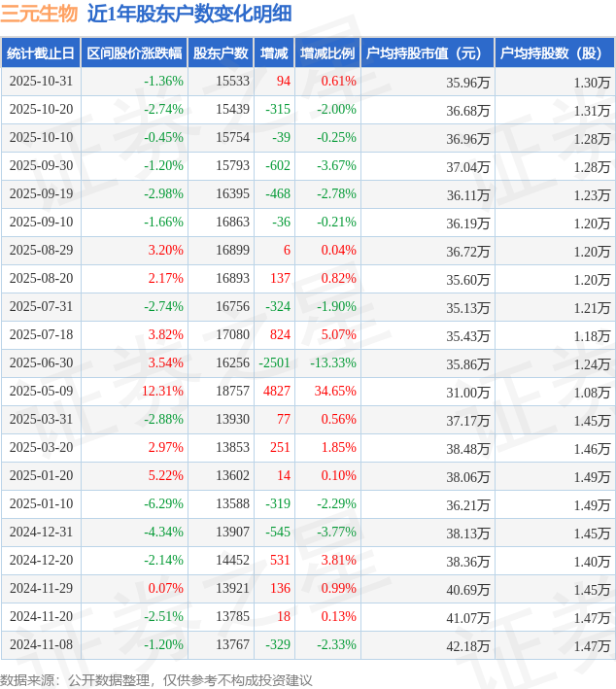
Task: Click the 三元生物 stock name title
Action: point(39,14)
